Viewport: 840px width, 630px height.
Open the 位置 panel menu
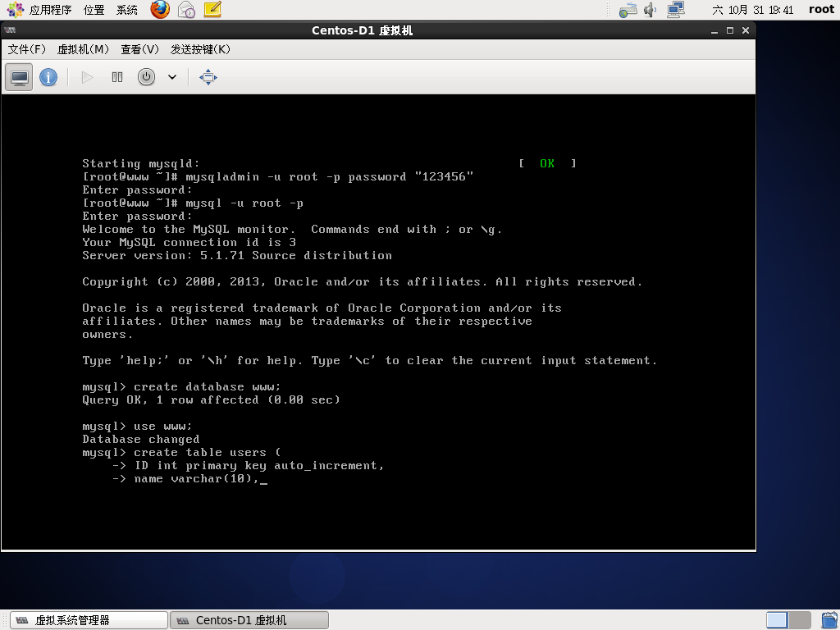click(94, 10)
